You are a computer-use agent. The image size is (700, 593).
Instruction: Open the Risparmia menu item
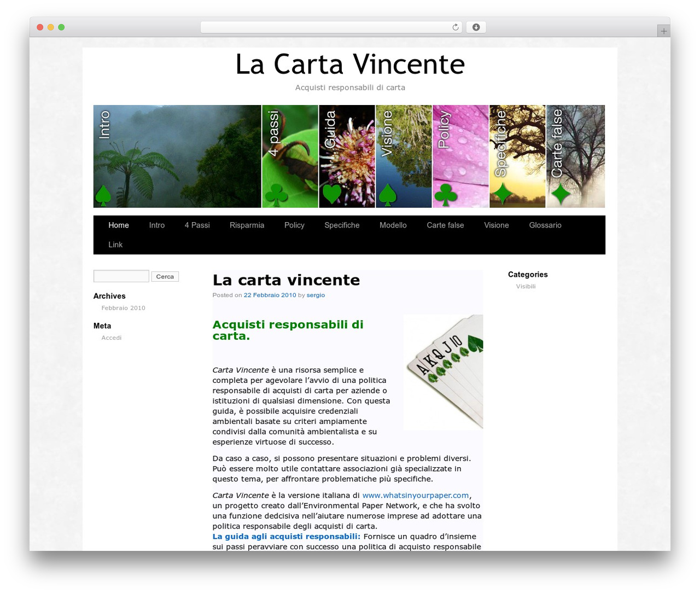[x=247, y=225]
